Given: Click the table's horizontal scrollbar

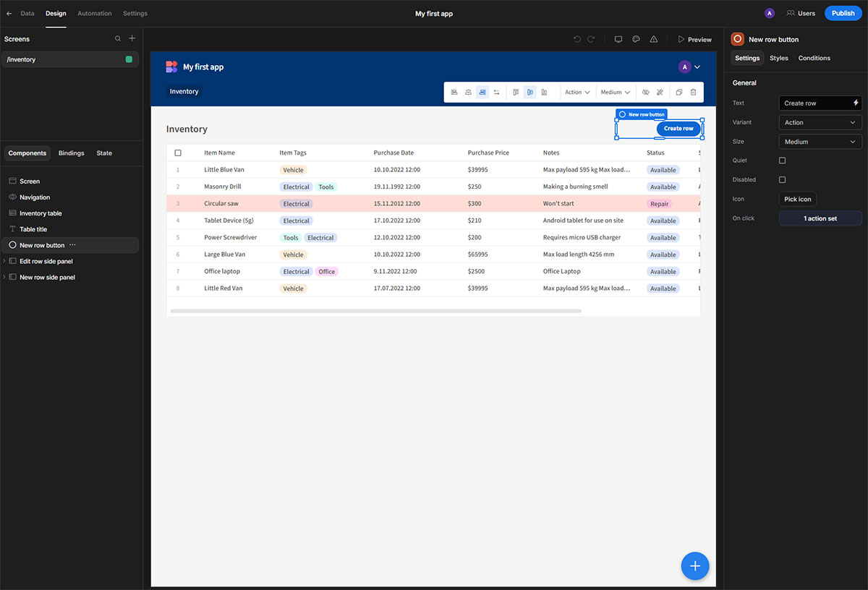Looking at the screenshot, I should [x=375, y=311].
